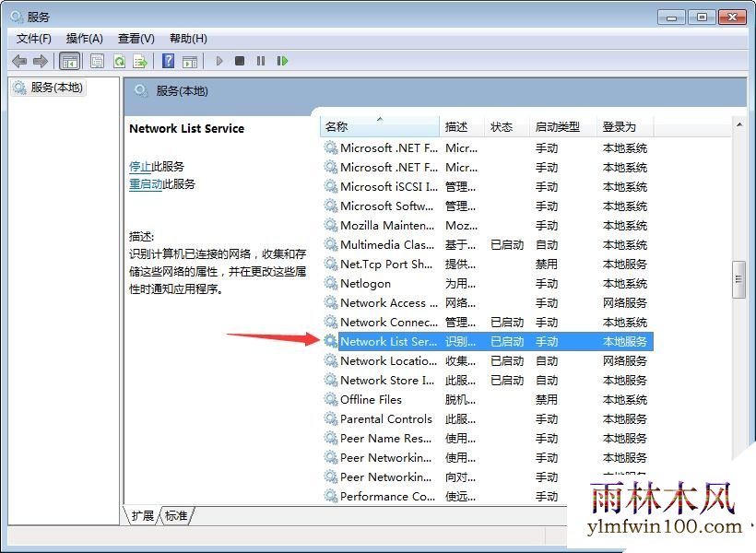Click the Pause Service icon
Screen dimensions: 756x553
[x=261, y=61]
